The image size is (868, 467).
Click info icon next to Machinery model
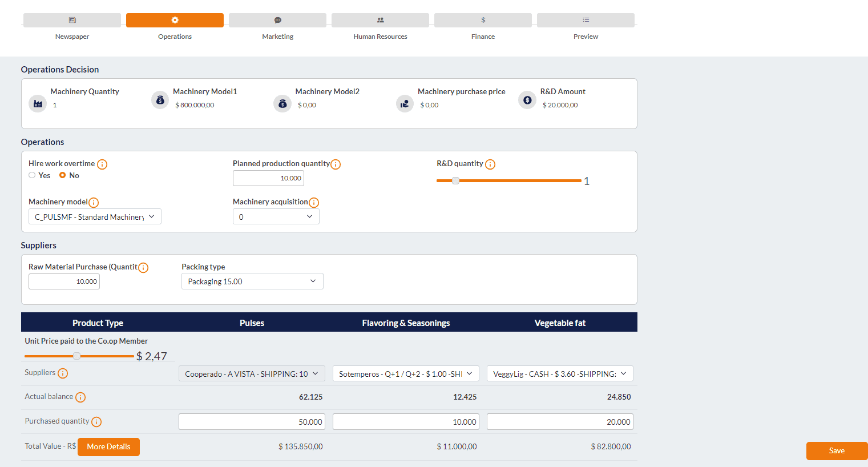[x=94, y=203]
